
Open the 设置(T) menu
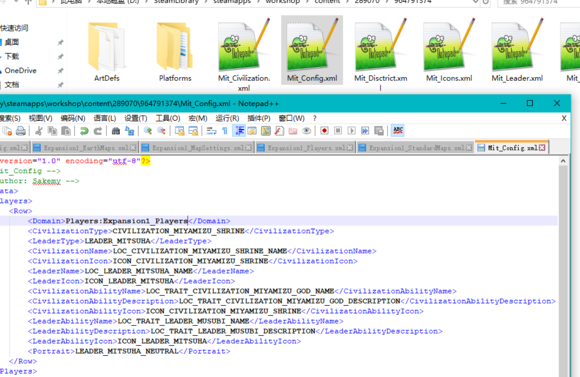coord(135,118)
